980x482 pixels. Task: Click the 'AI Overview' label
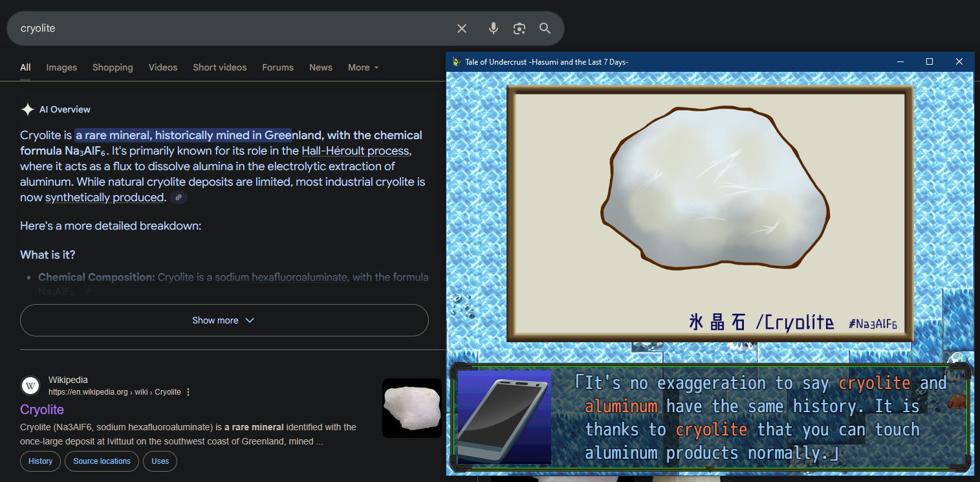[x=65, y=109]
